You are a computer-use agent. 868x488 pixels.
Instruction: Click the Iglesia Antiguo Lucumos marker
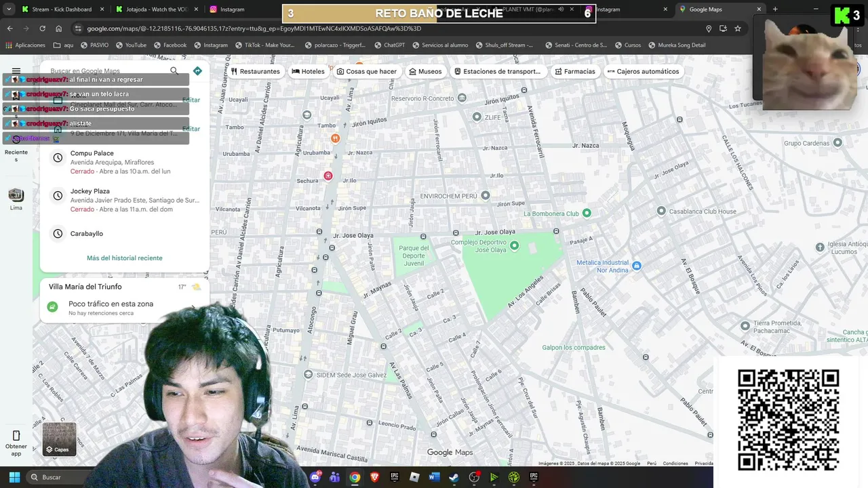(x=820, y=247)
